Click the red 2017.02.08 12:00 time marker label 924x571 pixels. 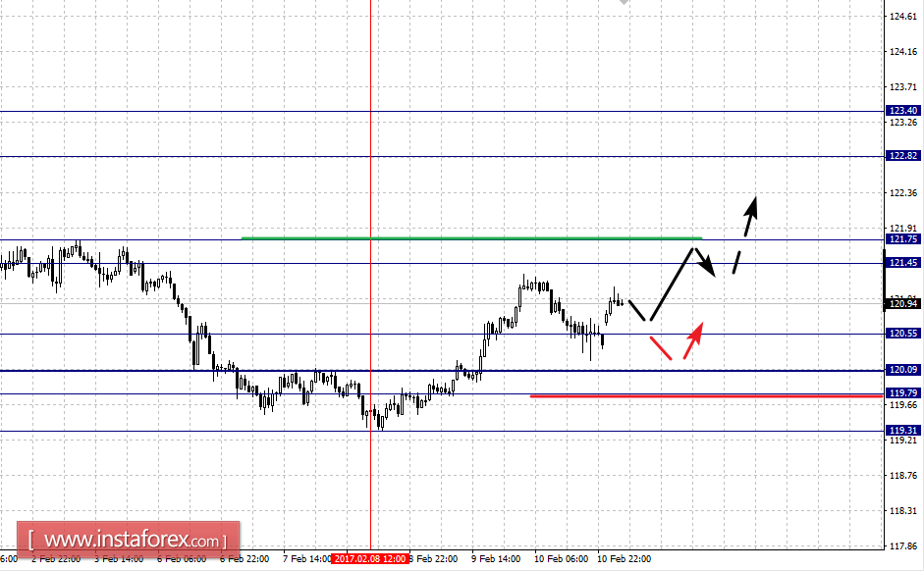[370, 558]
